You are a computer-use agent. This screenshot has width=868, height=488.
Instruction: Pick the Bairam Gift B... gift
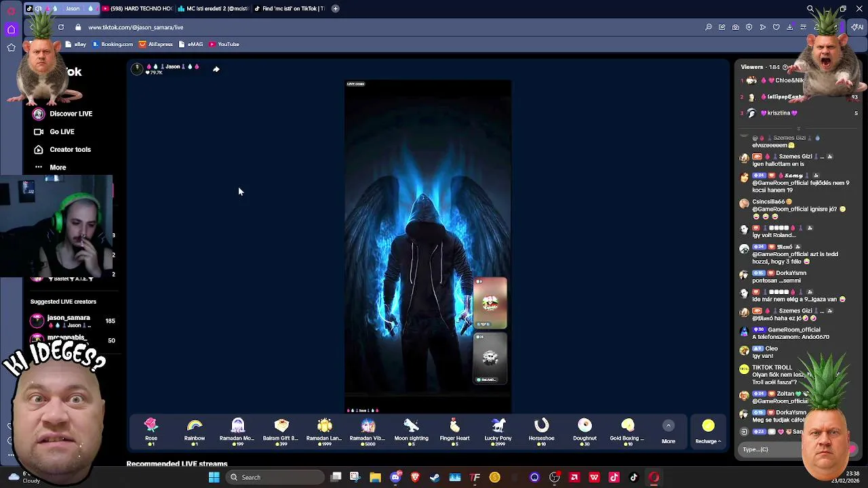click(x=281, y=430)
